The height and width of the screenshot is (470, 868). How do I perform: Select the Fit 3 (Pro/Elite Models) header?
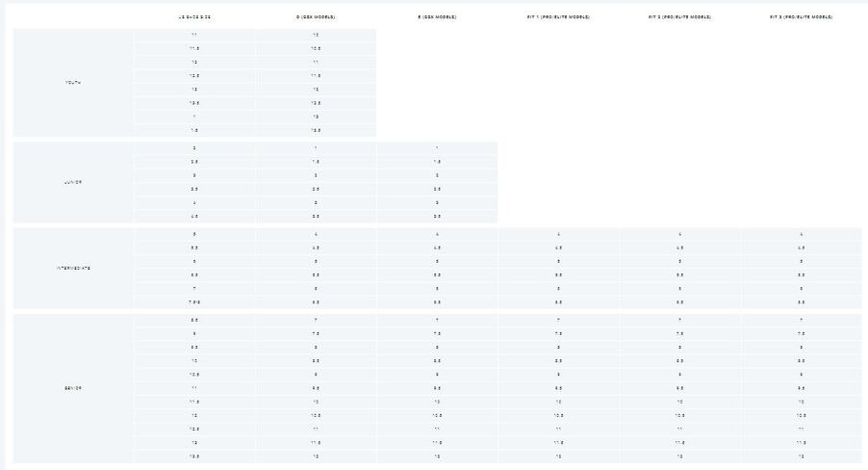point(801,17)
